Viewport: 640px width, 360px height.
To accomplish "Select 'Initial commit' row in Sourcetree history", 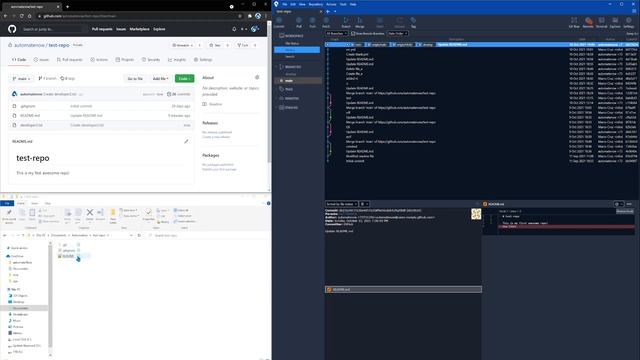I will click(x=481, y=161).
